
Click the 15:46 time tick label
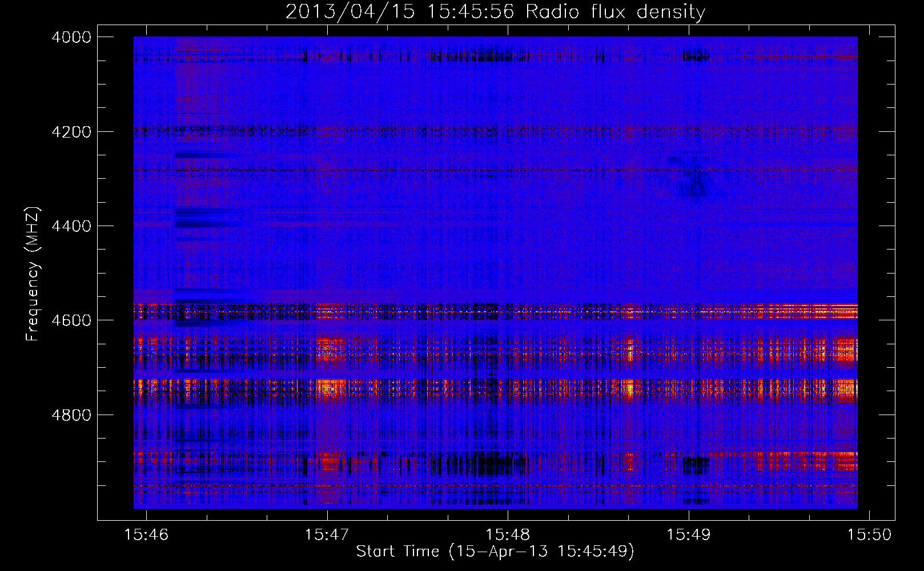pyautogui.click(x=147, y=534)
